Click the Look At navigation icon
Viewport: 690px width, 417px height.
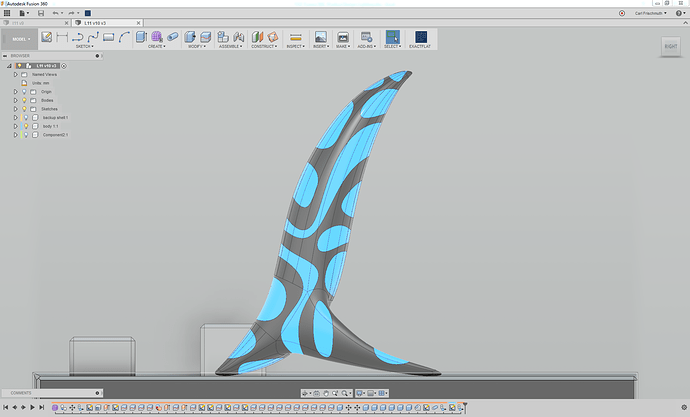pos(316,393)
